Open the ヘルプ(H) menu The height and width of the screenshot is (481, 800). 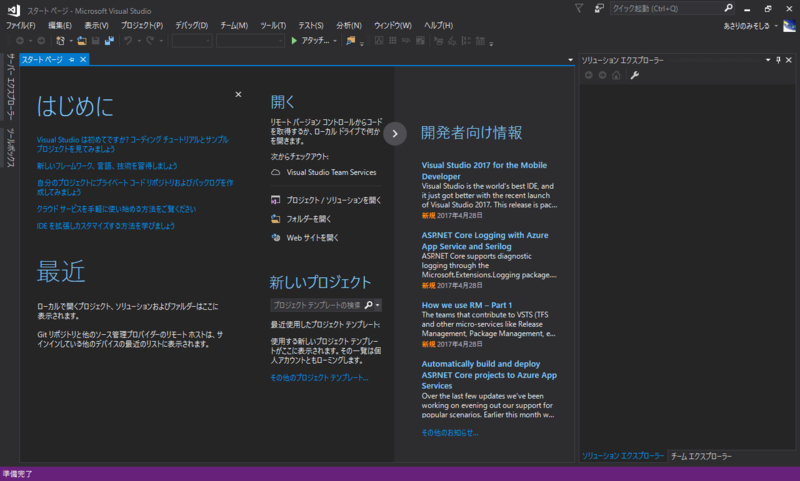[439, 26]
